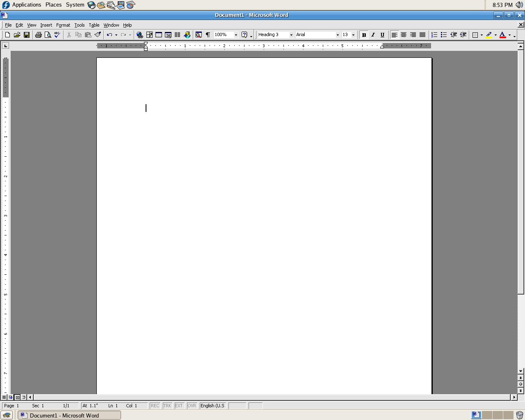This screenshot has width=525, height=420.
Task: Expand the Font dropdown showing Arial
Action: tap(338, 35)
